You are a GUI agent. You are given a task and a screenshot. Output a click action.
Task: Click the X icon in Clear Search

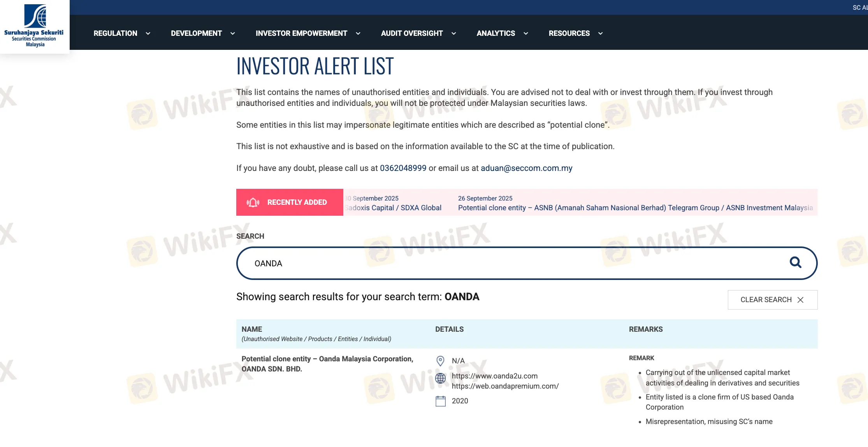(800, 300)
